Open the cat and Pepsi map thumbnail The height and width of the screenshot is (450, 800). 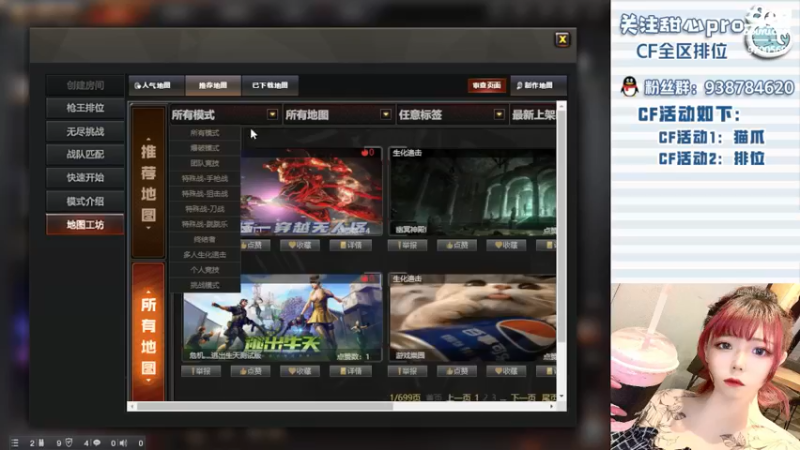[x=472, y=317]
